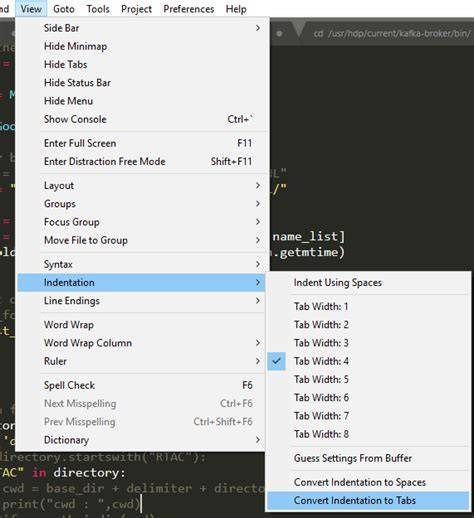The width and height of the screenshot is (474, 518).
Task: Set Tab Width: 8
Action: point(368,434)
